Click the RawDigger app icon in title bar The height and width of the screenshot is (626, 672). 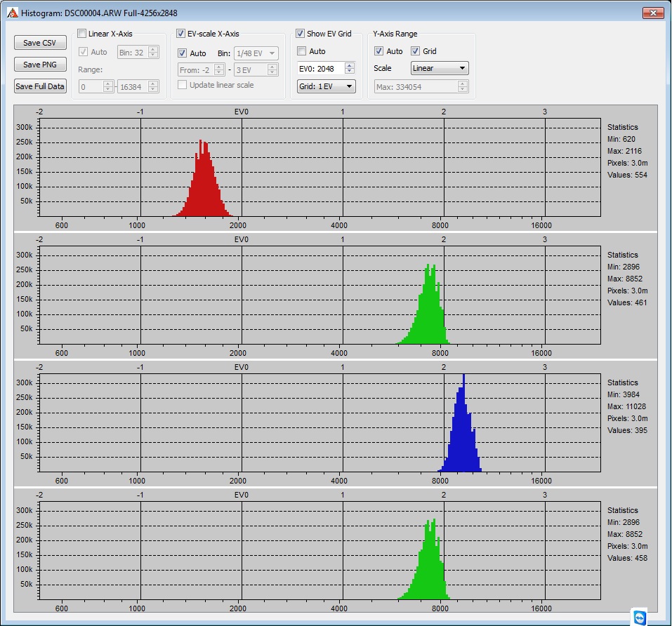pyautogui.click(x=13, y=13)
